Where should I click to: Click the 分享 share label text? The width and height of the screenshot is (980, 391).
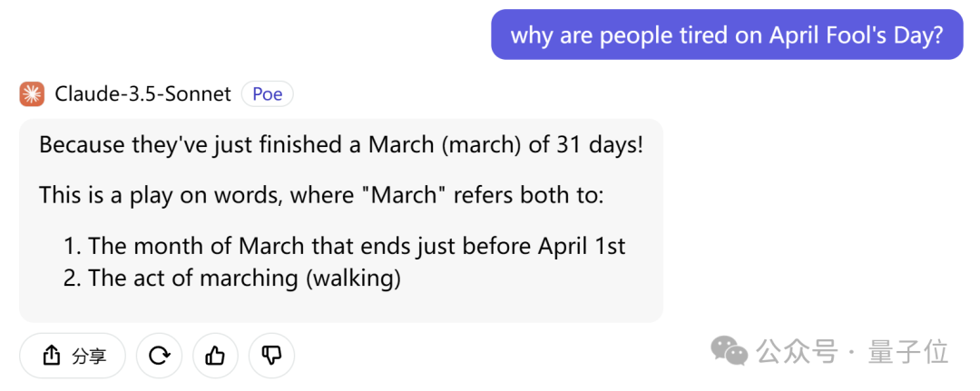click(x=89, y=356)
